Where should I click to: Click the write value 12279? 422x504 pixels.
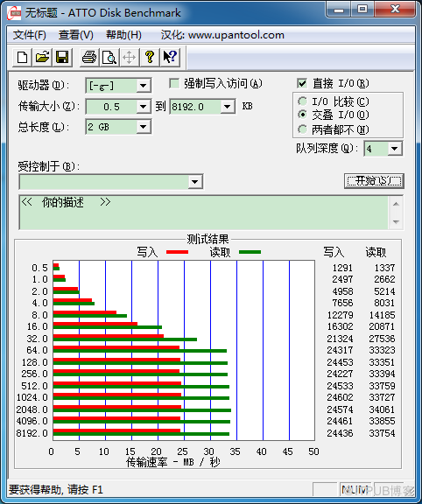pos(340,315)
